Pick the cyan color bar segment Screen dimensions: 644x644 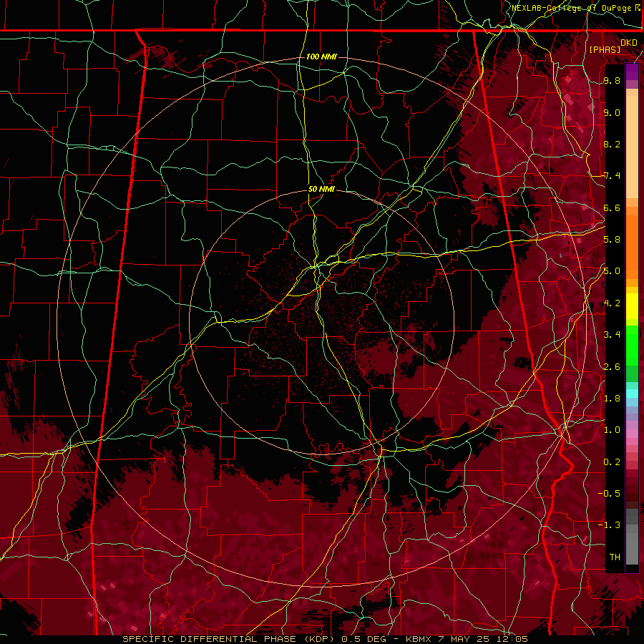632,393
